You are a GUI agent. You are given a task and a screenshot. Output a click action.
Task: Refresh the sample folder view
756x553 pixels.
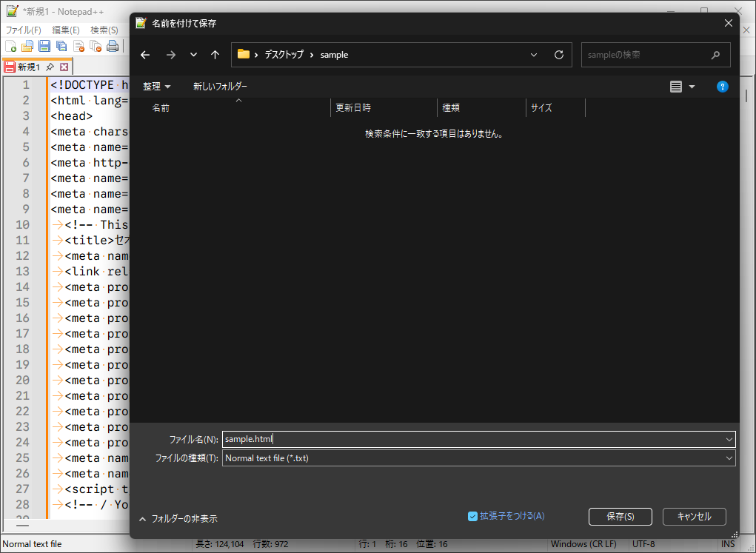coord(559,55)
